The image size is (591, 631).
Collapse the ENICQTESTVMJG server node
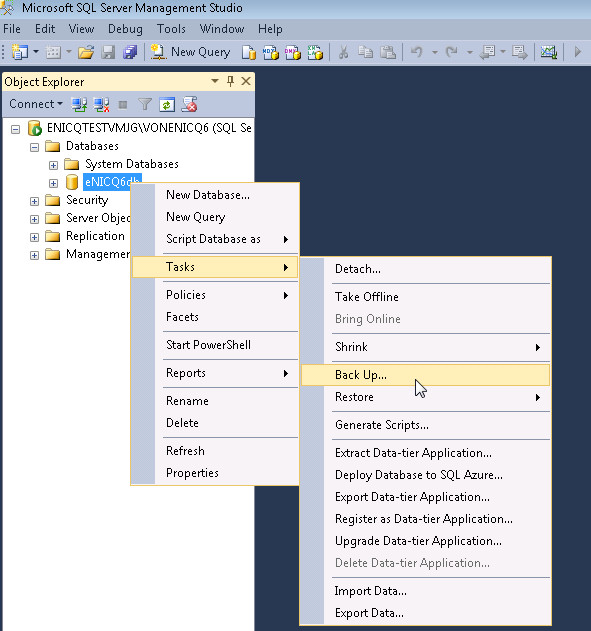coord(15,129)
